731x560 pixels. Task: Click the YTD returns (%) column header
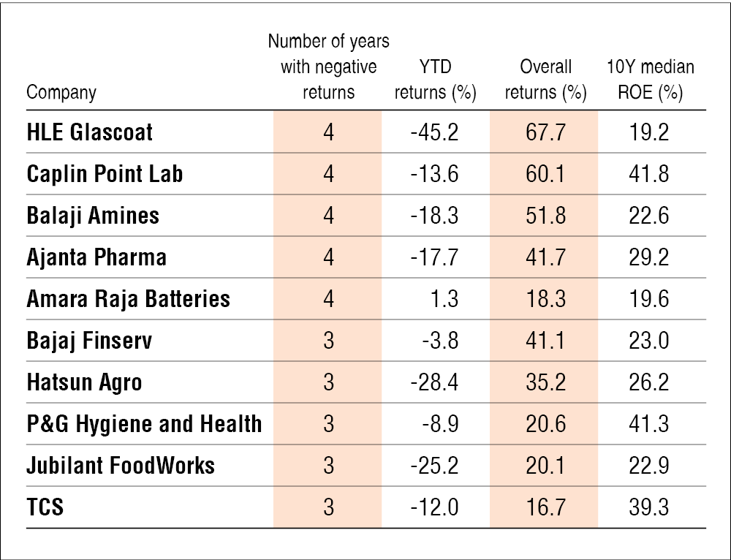[x=435, y=80]
